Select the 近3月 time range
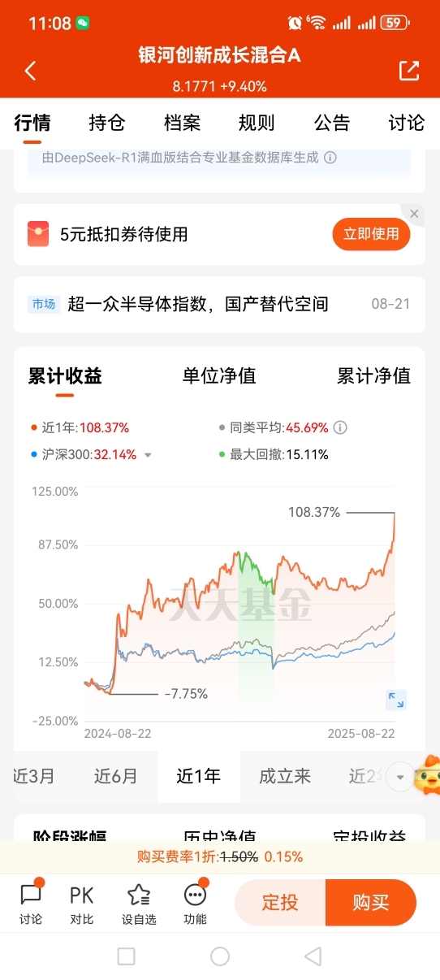440x980 pixels. pos(33,776)
